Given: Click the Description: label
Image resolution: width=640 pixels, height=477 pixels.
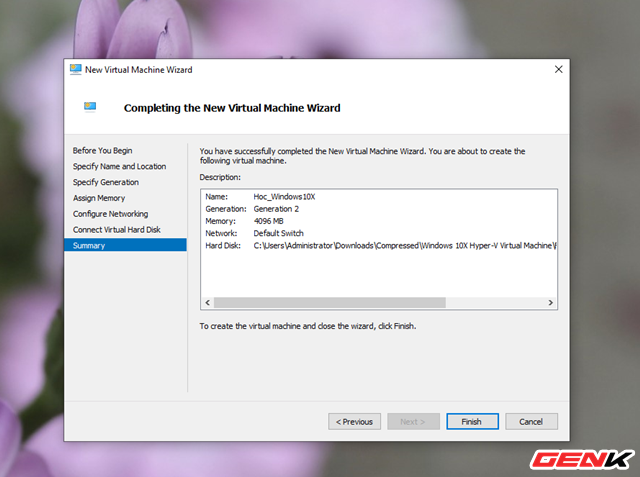Looking at the screenshot, I should click(220, 177).
